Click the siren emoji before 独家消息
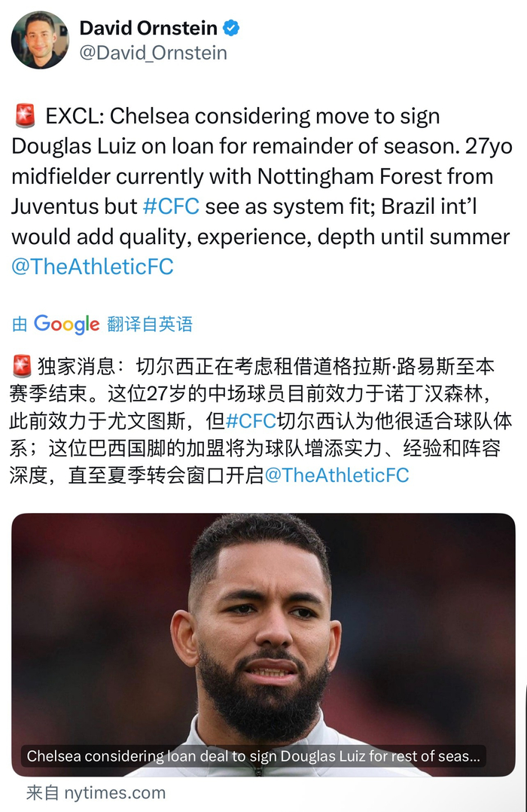 click(23, 367)
